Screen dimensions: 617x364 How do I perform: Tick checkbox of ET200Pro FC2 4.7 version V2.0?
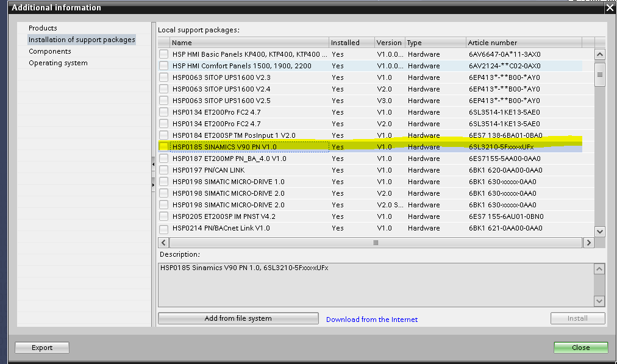[163, 124]
